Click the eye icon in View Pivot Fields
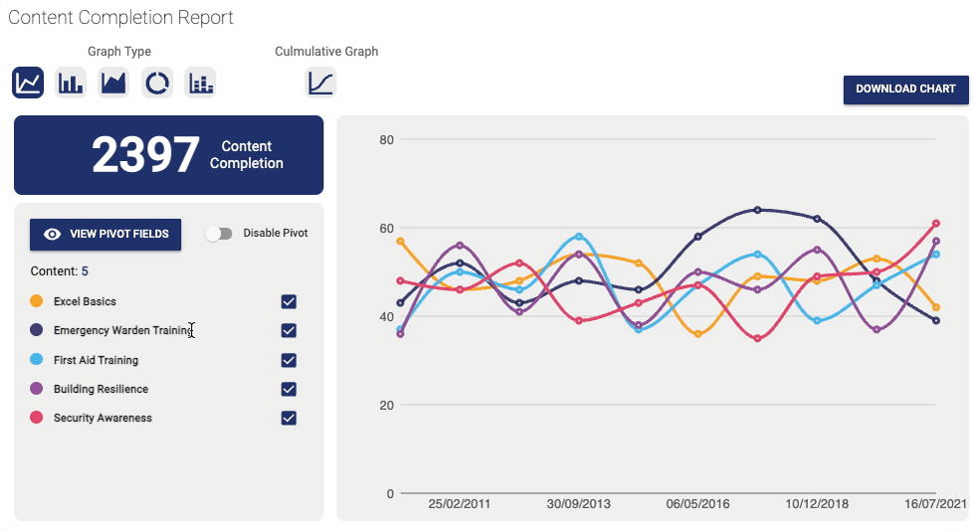980x531 pixels. point(53,235)
